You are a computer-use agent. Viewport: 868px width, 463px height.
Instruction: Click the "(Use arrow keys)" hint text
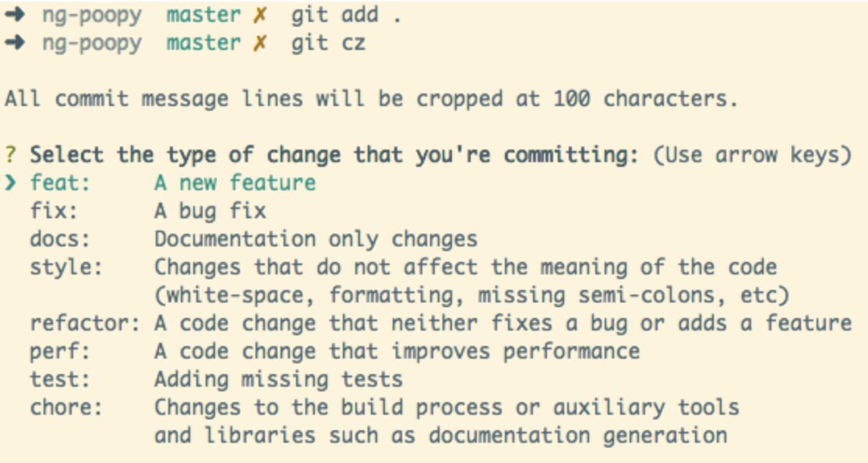click(x=752, y=155)
